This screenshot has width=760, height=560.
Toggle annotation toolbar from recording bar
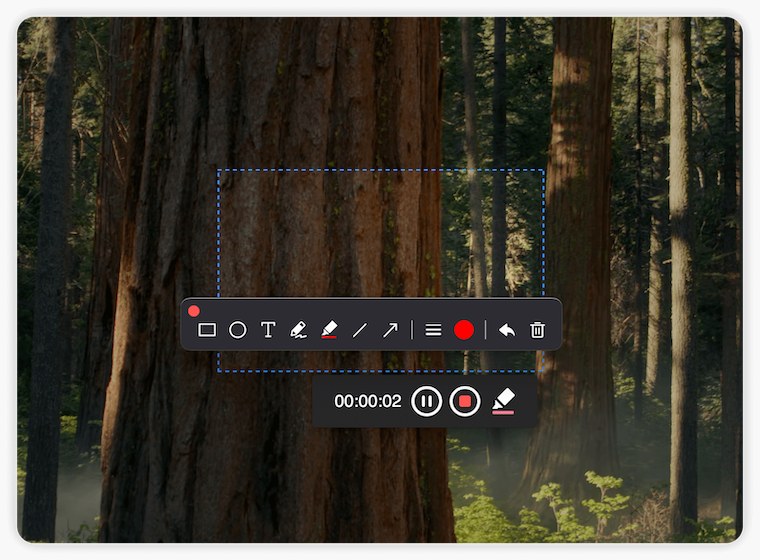click(x=503, y=402)
